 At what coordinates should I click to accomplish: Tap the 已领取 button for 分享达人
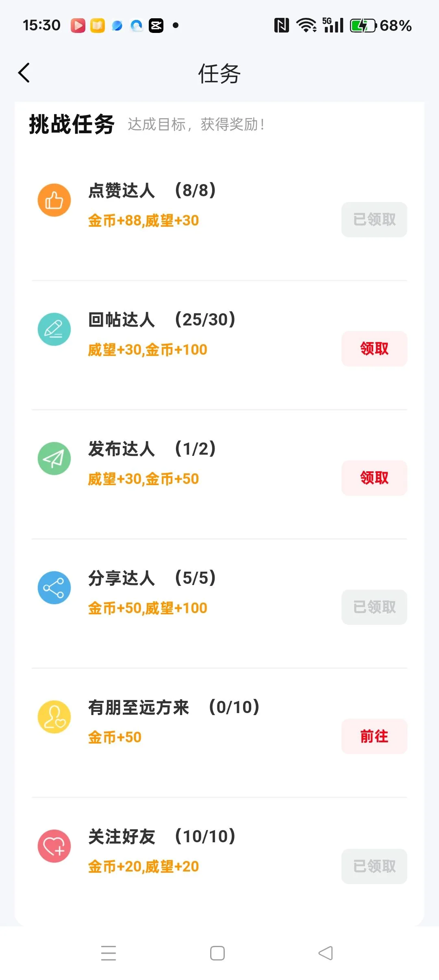[x=374, y=607]
